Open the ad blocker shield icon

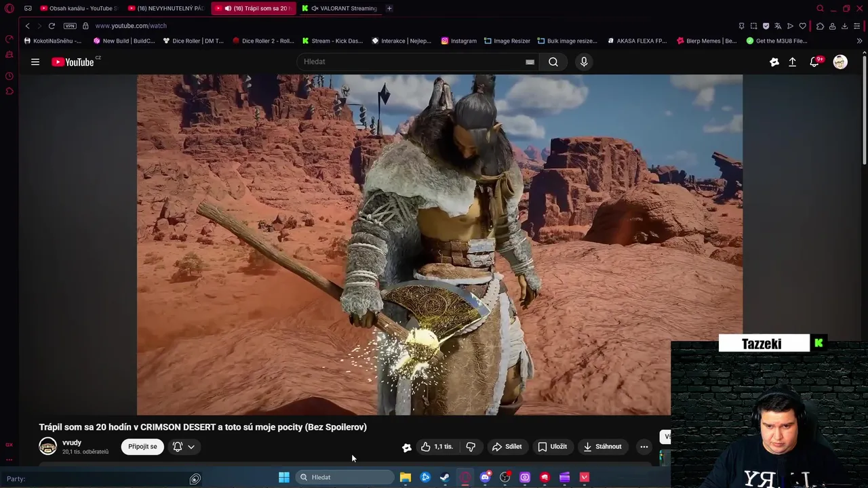point(766,26)
